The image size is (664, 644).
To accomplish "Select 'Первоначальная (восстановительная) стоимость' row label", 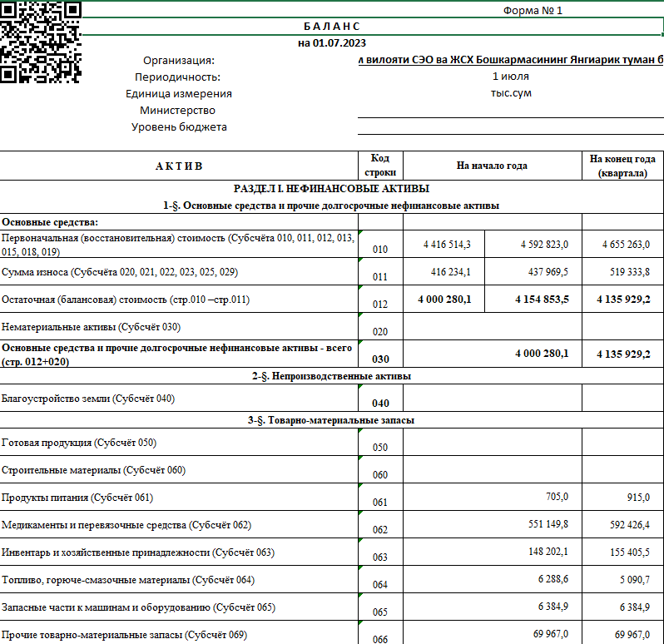I will pos(178,245).
